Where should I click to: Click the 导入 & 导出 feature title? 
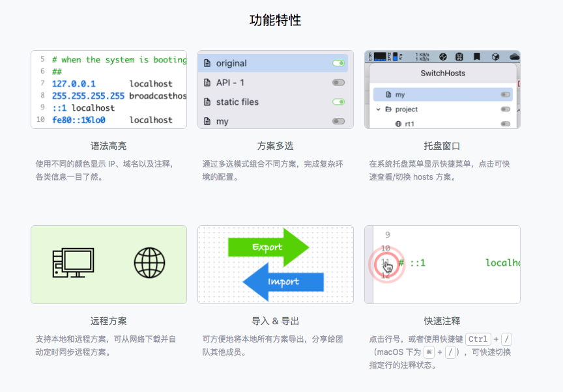click(276, 321)
